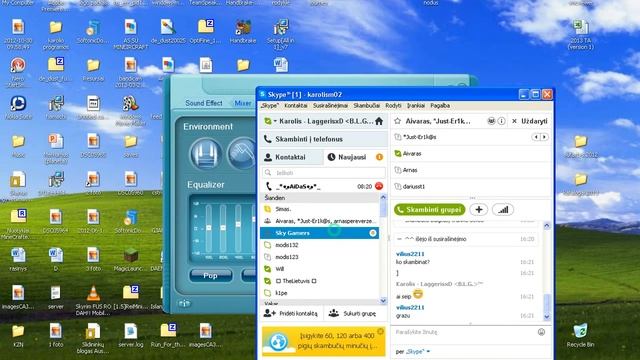Switch to the Kontaktai tab in Skype

291,157
